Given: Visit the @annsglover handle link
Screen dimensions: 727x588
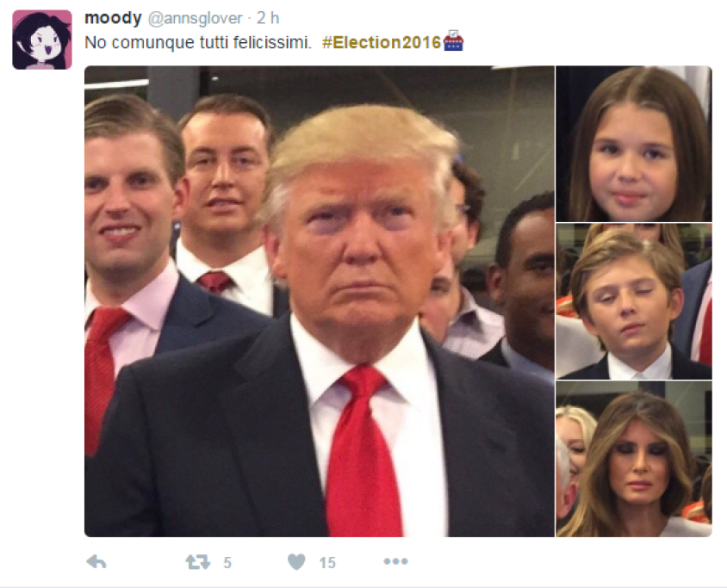Looking at the screenshot, I should pyautogui.click(x=196, y=18).
